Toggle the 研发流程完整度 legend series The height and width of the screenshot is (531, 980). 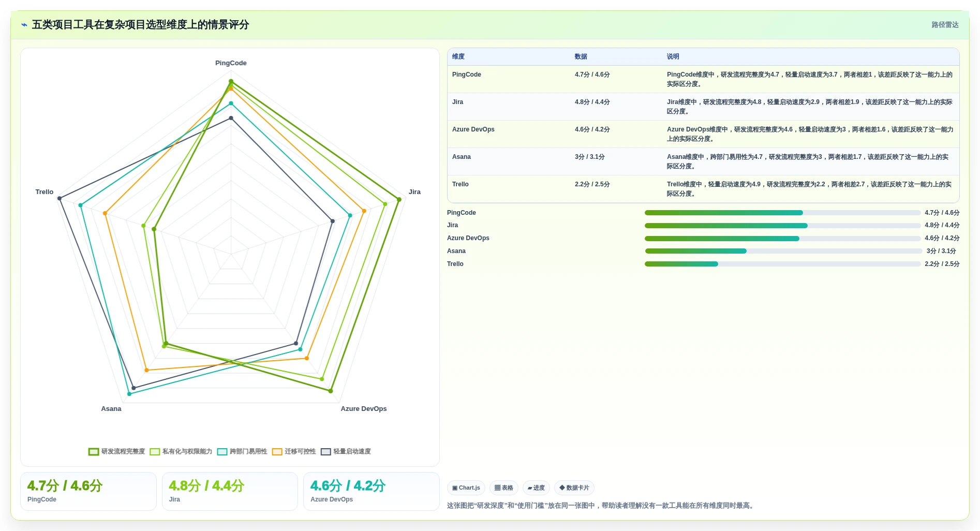[x=116, y=451]
